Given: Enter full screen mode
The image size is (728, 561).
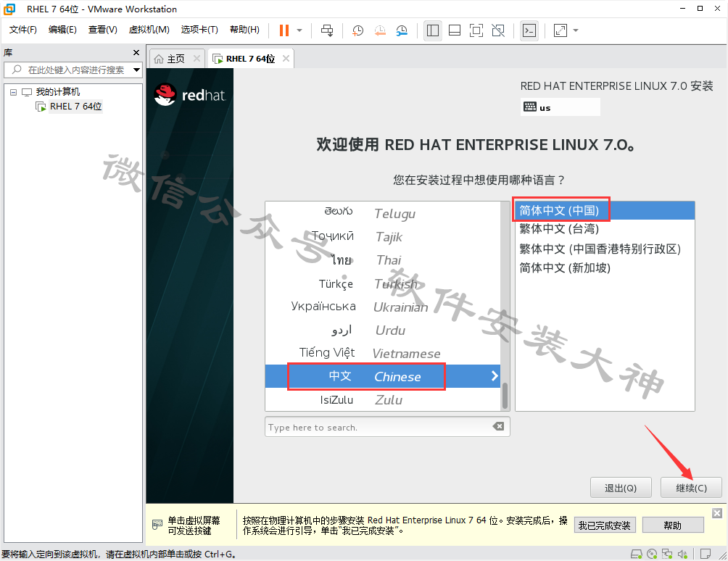Looking at the screenshot, I should tap(476, 30).
